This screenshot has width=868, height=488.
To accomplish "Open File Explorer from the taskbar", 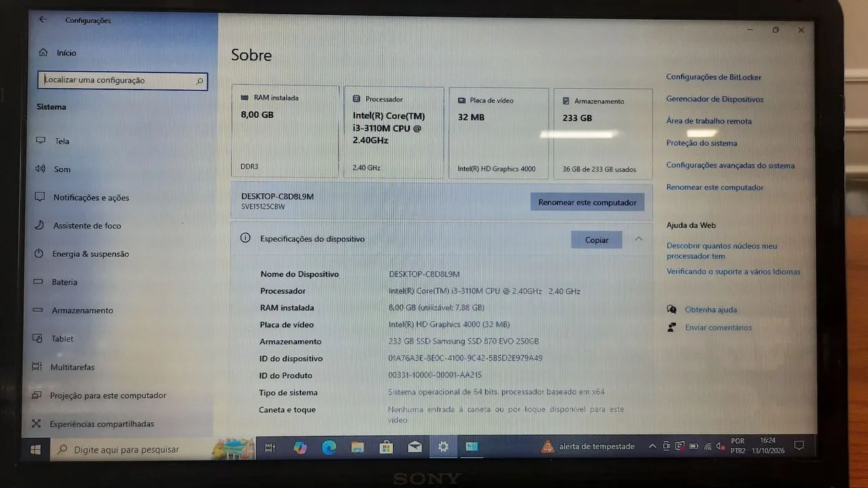I will 357,447.
